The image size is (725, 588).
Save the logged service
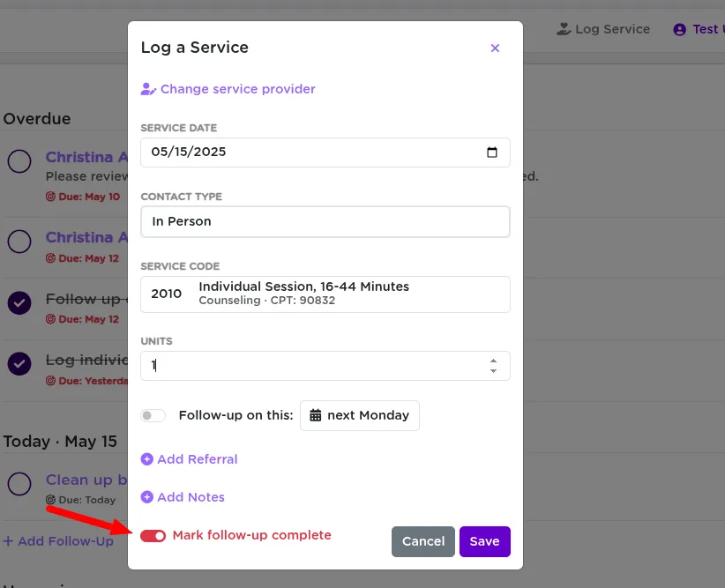[484, 542]
